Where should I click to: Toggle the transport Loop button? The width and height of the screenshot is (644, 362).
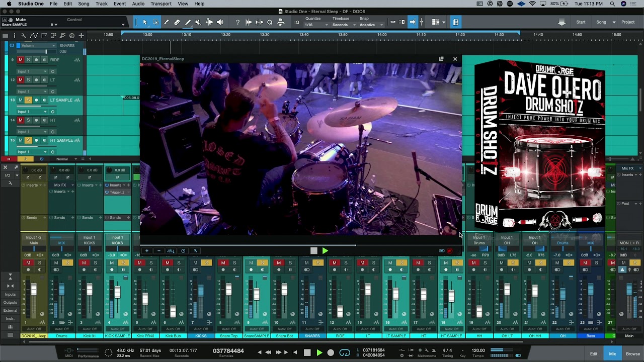[x=345, y=353]
